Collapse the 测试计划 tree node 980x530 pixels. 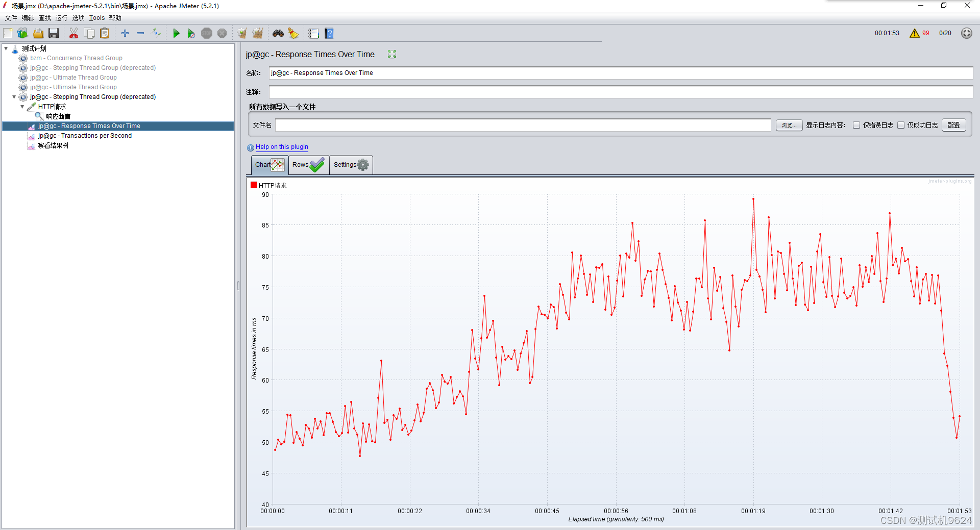tap(6, 48)
